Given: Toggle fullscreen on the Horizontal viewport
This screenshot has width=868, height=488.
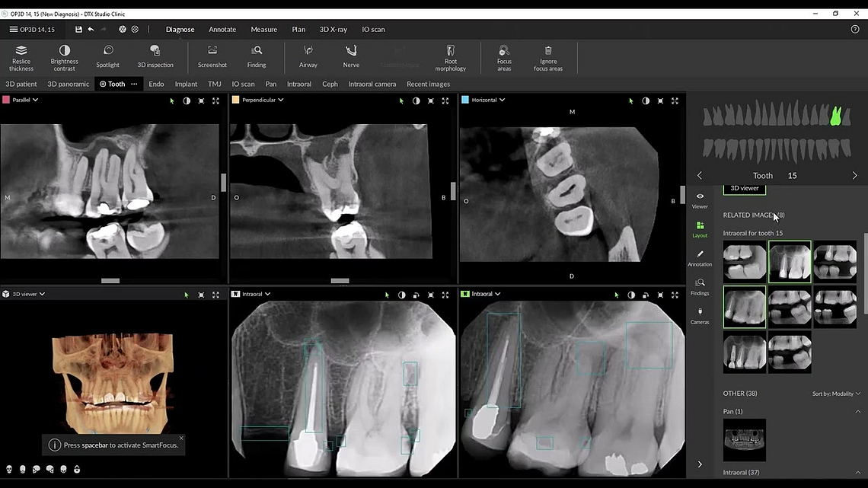Looking at the screenshot, I should point(673,100).
